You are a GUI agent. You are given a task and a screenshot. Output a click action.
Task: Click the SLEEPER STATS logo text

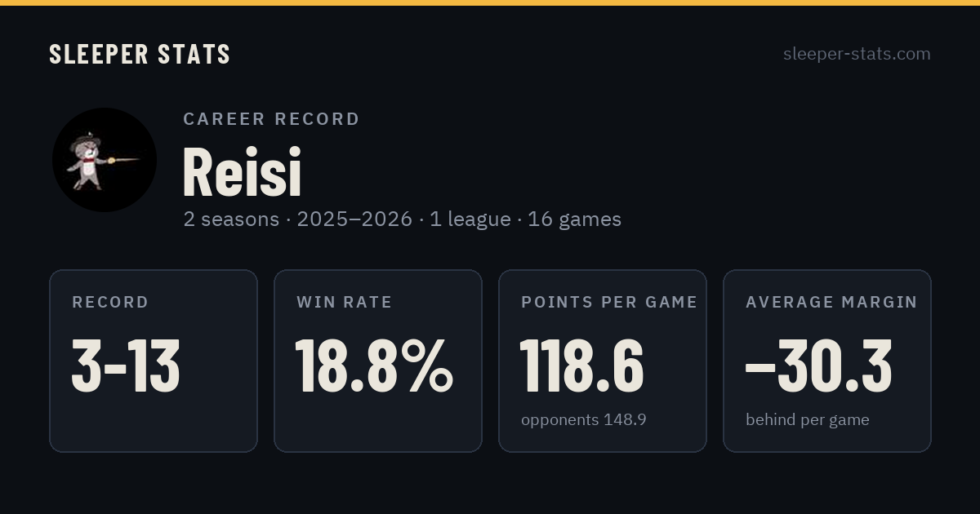pyautogui.click(x=140, y=54)
